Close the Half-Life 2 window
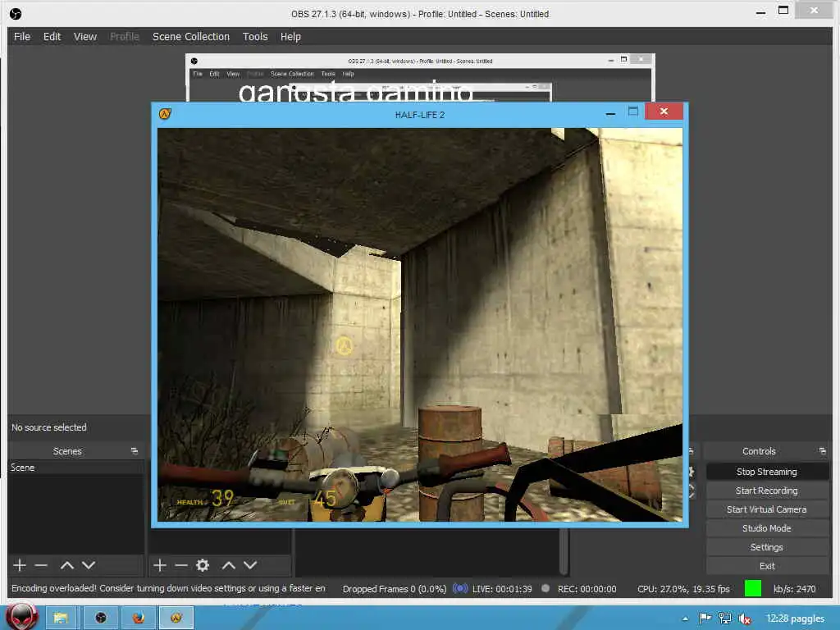The height and width of the screenshot is (630, 840). pyautogui.click(x=664, y=112)
